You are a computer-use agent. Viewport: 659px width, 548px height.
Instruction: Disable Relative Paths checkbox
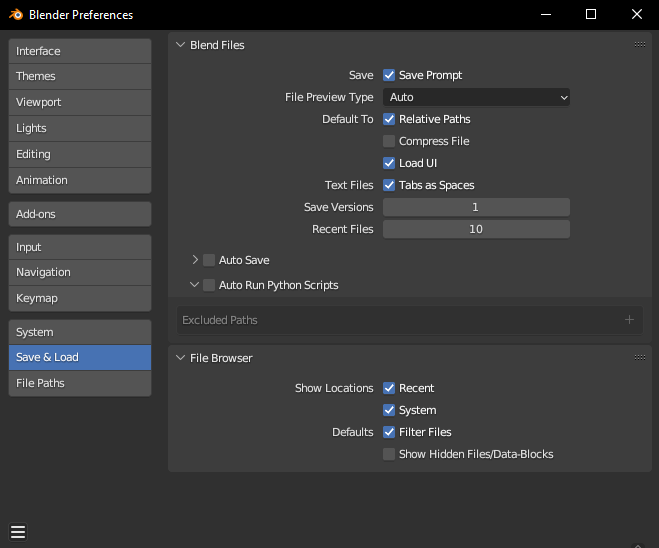point(389,119)
